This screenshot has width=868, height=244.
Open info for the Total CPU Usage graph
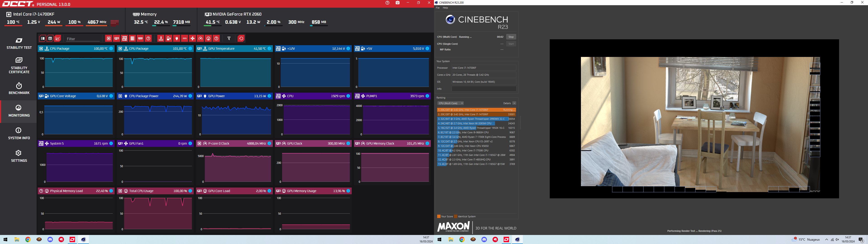190,191
